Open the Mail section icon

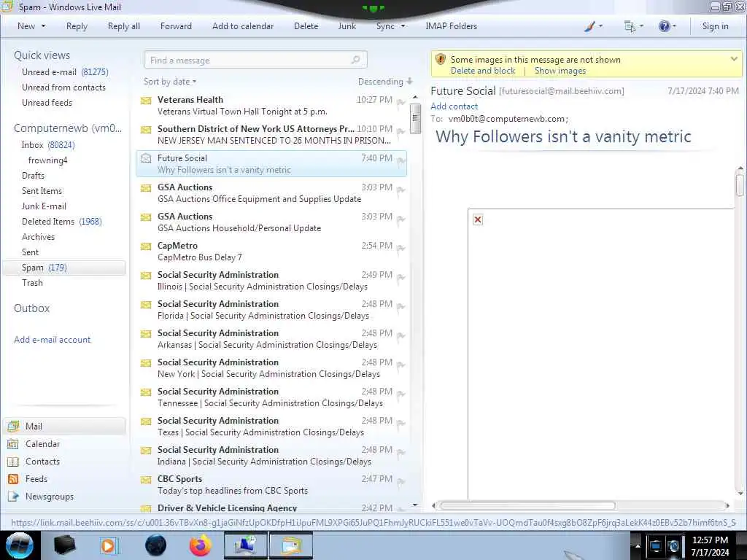pyautogui.click(x=13, y=426)
